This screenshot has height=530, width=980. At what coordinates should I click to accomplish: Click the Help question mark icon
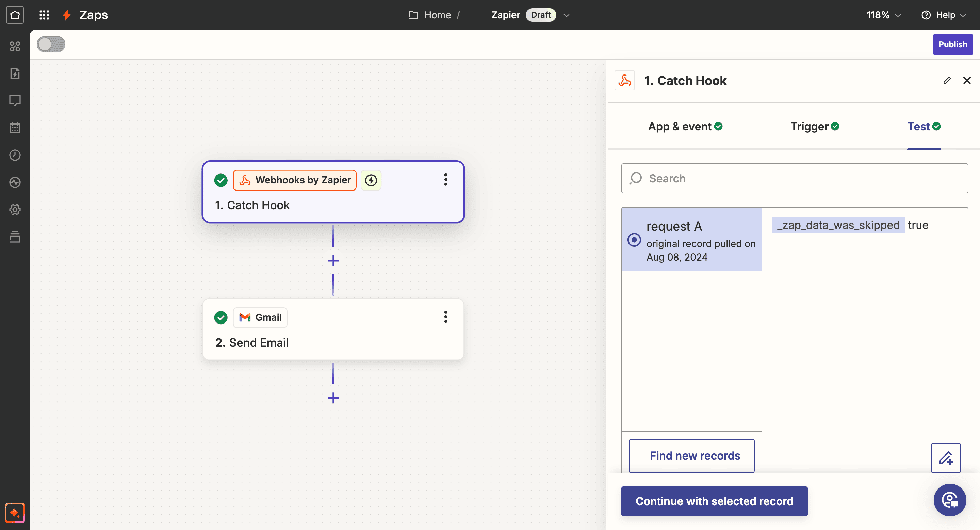click(x=926, y=15)
